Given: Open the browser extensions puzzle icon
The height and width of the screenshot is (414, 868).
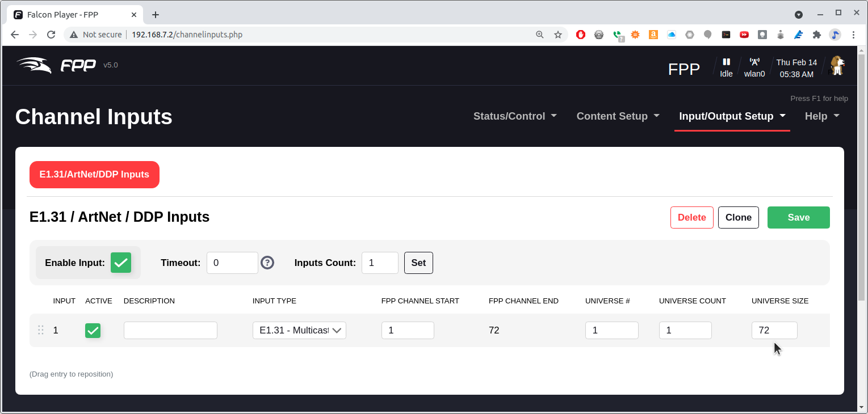Looking at the screenshot, I should (817, 35).
